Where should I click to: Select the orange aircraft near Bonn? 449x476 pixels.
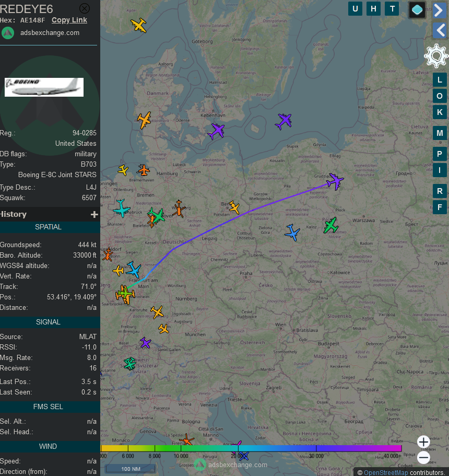[x=108, y=254]
